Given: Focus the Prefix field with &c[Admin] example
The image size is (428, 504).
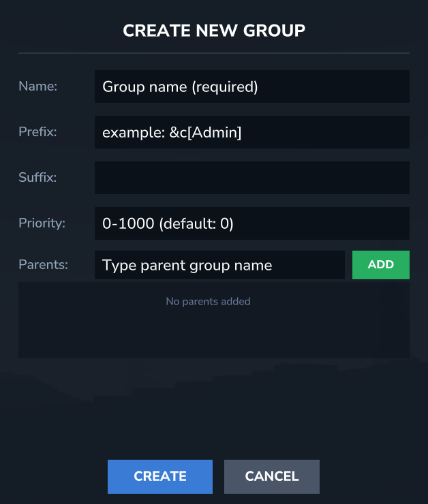Looking at the screenshot, I should [x=252, y=132].
